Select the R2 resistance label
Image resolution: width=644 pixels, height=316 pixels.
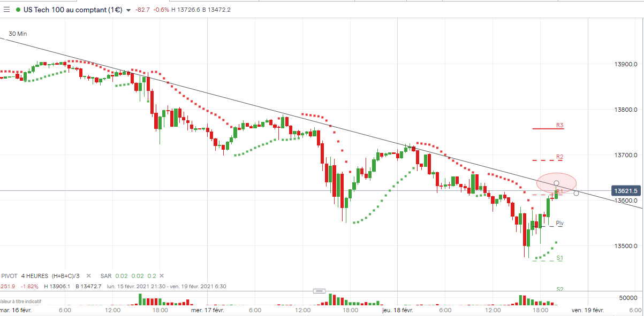560,157
